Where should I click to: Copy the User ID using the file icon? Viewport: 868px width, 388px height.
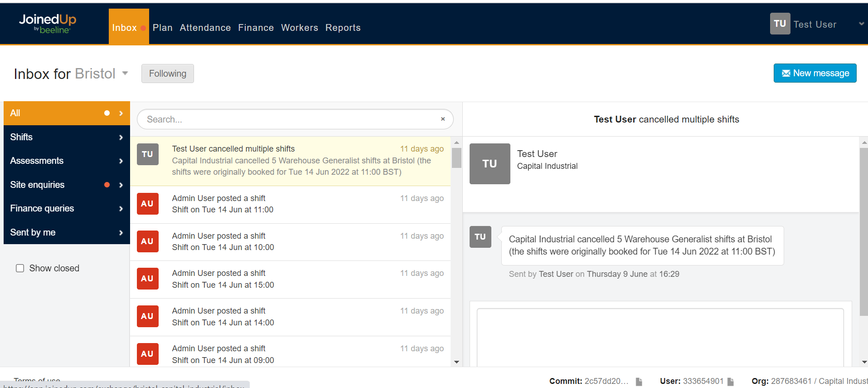coord(731,382)
